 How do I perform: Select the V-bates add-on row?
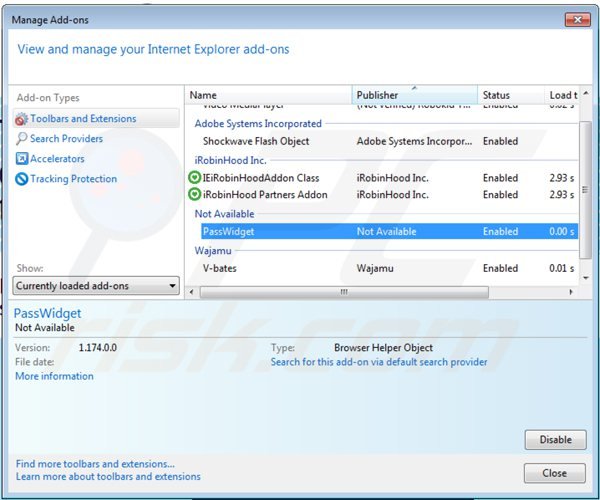(389, 268)
